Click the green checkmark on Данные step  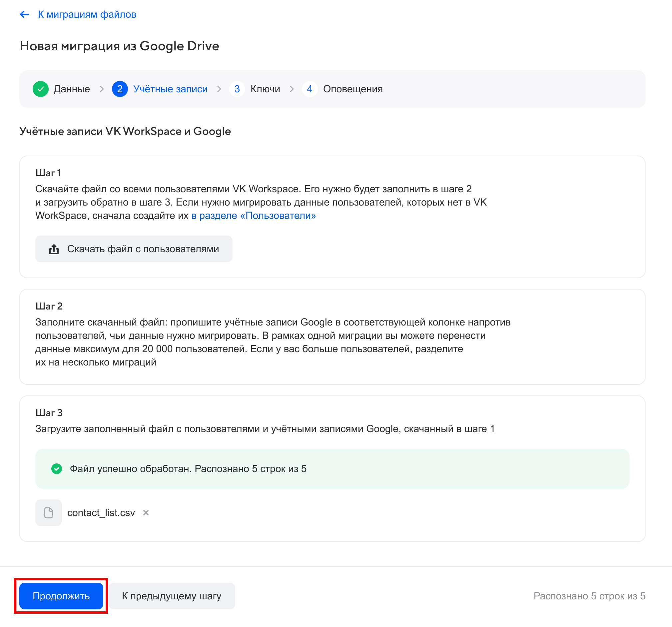tap(41, 89)
